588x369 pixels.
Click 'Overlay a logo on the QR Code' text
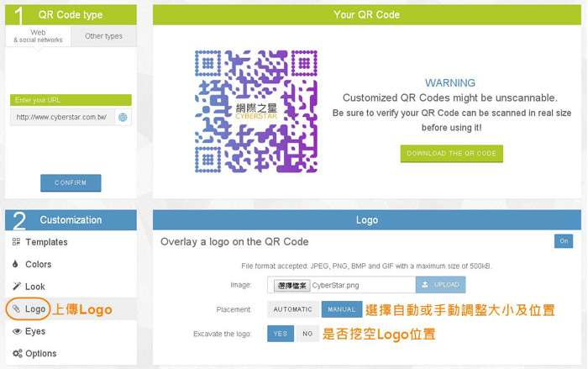pyautogui.click(x=234, y=242)
